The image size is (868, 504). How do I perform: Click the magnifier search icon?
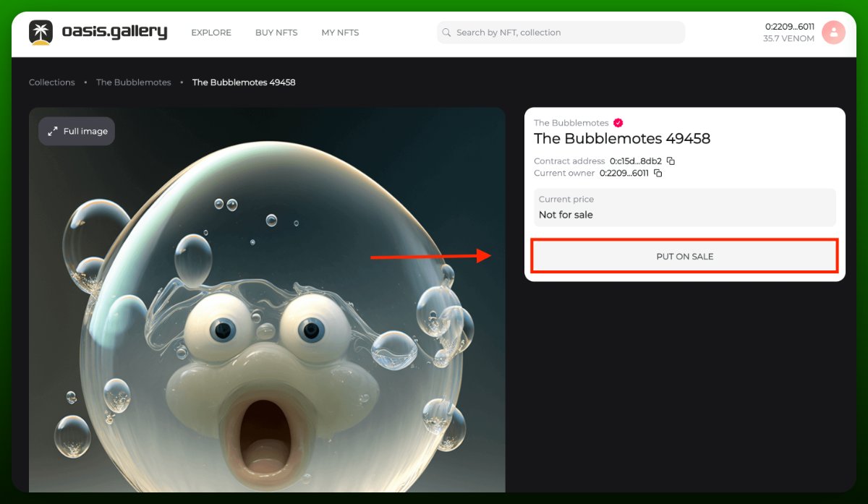click(447, 33)
